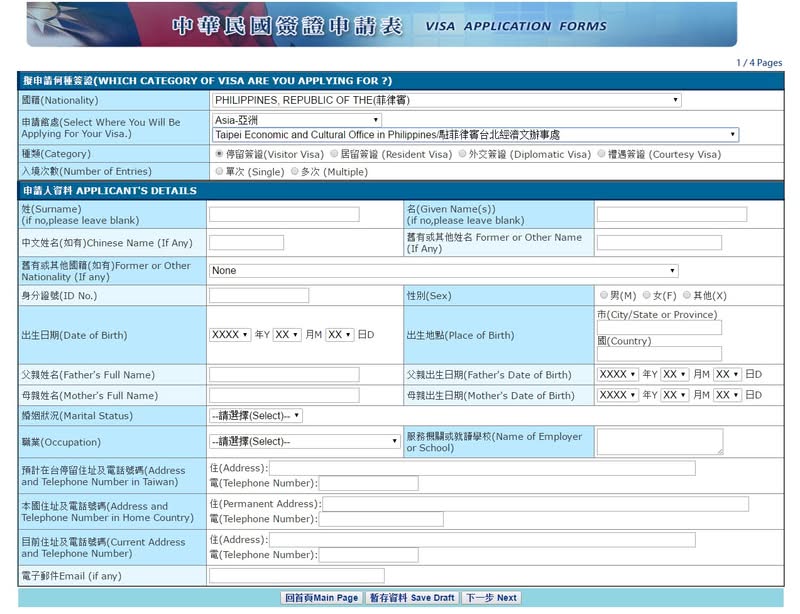Select Single for number of entries
The width and height of the screenshot is (800, 614).
tap(220, 171)
